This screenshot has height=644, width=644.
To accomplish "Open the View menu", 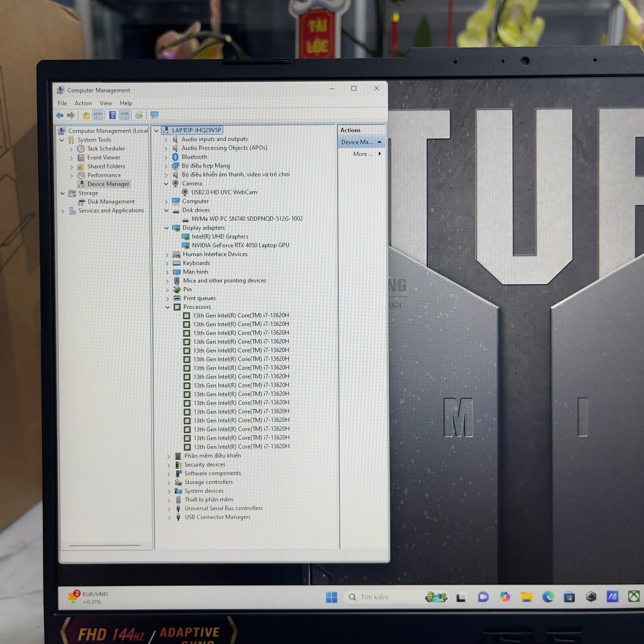I will [x=106, y=103].
